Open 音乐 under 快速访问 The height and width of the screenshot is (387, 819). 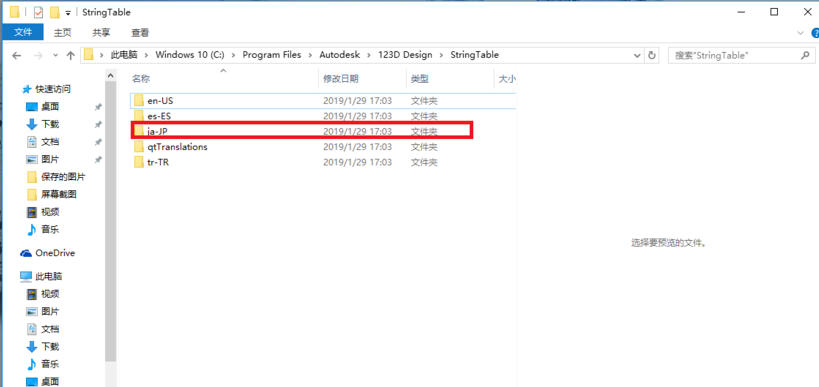pos(50,229)
